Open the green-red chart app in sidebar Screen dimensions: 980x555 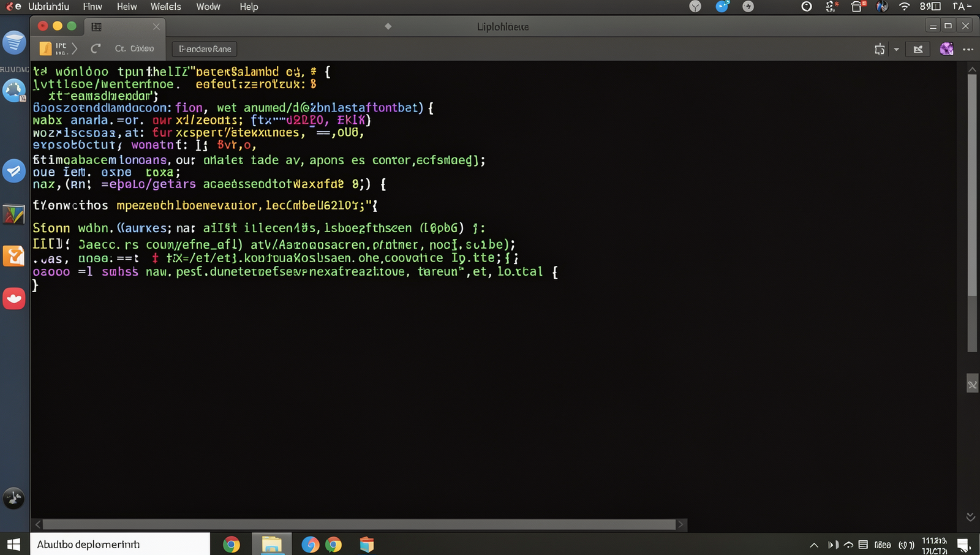tap(13, 214)
